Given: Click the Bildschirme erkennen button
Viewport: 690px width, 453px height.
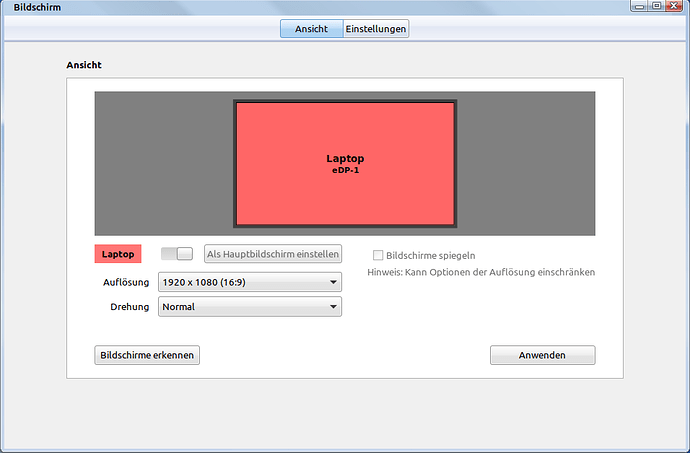Looking at the screenshot, I should coord(147,355).
